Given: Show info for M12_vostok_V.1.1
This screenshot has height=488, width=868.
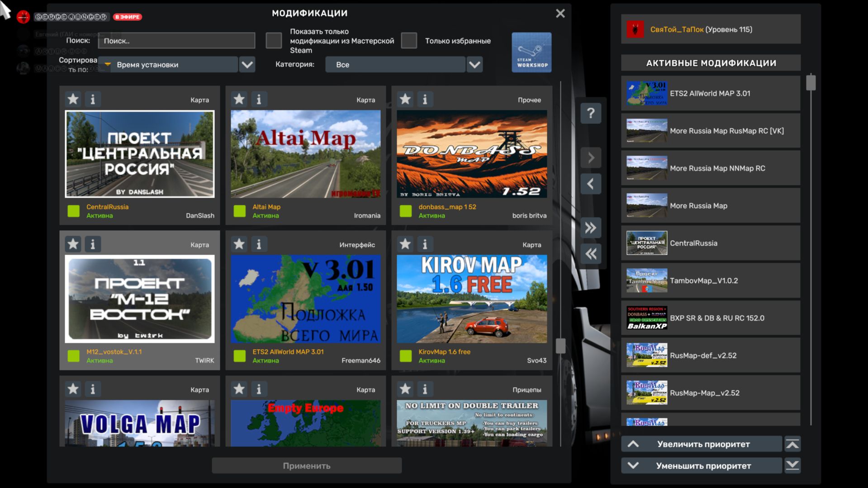Looking at the screenshot, I should tap(93, 244).
